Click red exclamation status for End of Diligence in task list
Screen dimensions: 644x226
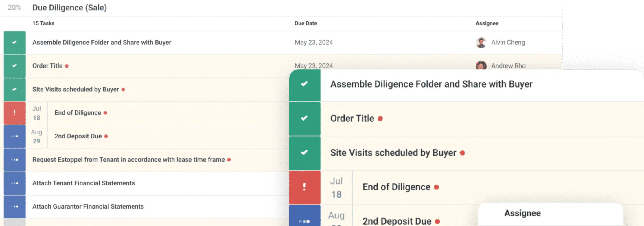click(14, 113)
